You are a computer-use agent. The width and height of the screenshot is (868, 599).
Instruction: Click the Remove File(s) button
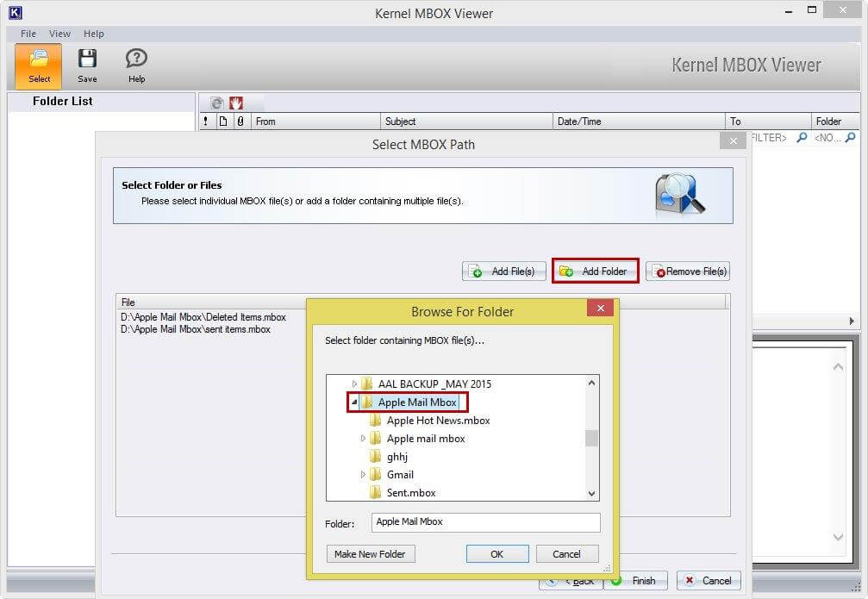pyautogui.click(x=688, y=271)
